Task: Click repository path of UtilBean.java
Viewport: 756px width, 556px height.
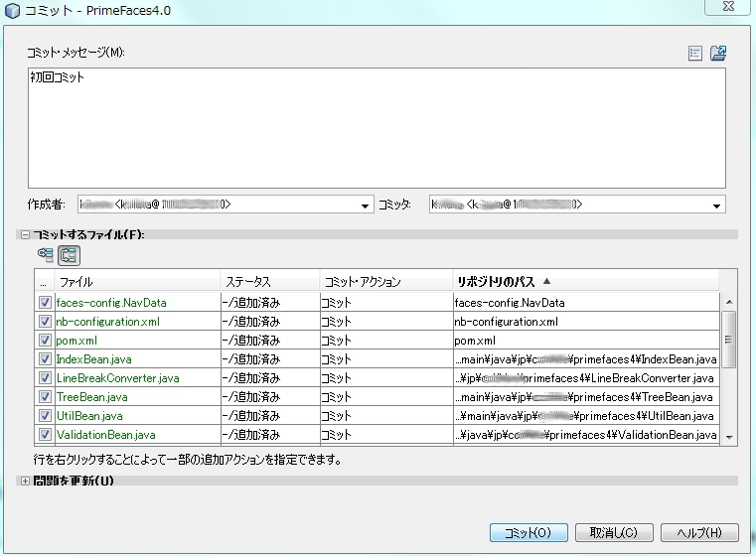Action: [x=586, y=415]
